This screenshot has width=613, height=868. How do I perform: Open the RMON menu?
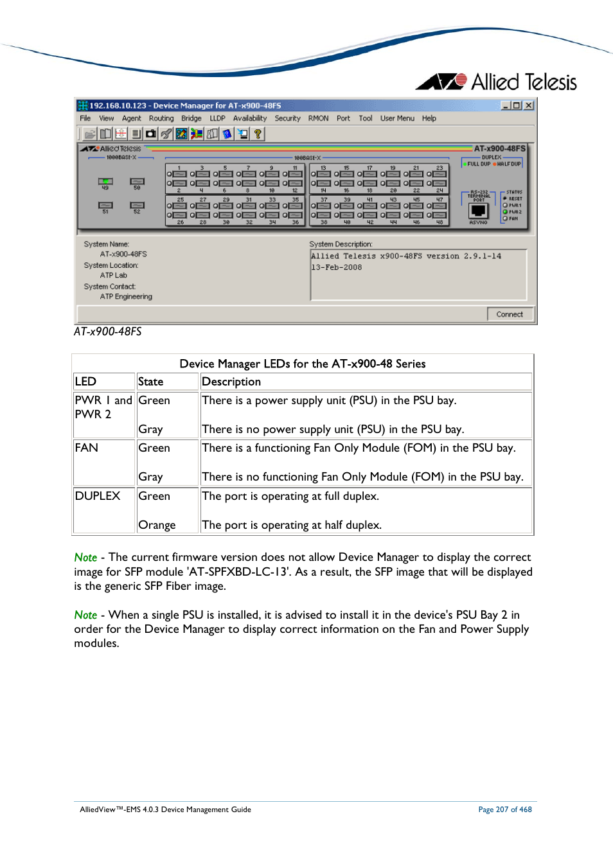[319, 118]
